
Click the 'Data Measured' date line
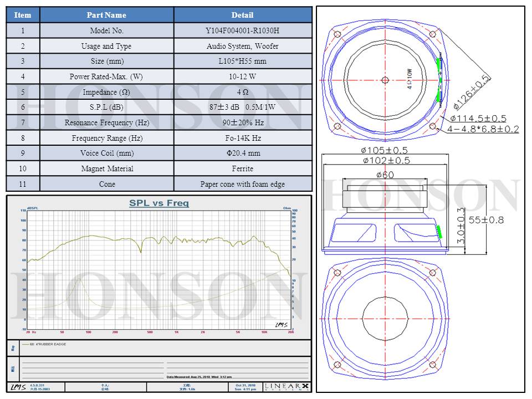(x=199, y=377)
